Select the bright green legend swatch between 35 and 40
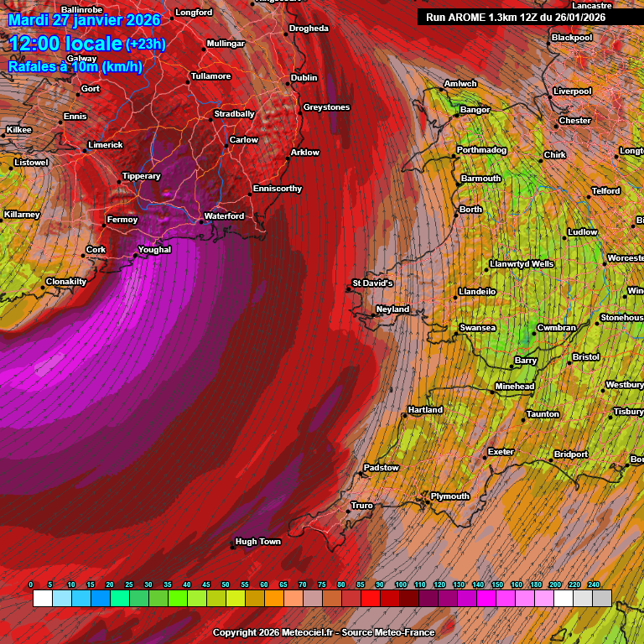644x644 pixels. (178, 598)
